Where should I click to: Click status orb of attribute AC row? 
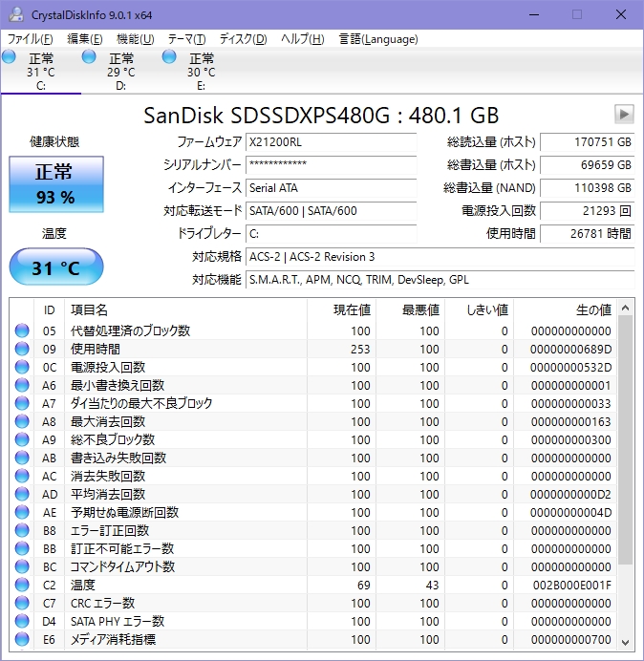point(22,476)
